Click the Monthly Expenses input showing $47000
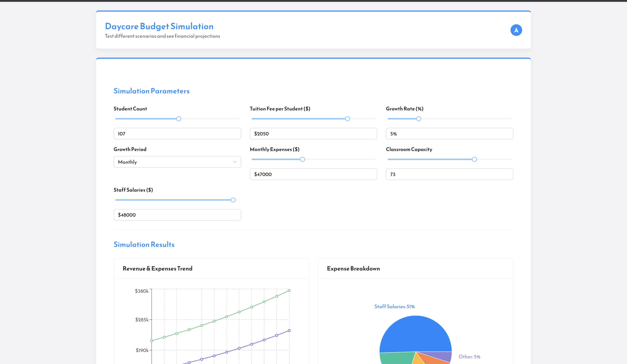627x364 pixels. [313, 174]
